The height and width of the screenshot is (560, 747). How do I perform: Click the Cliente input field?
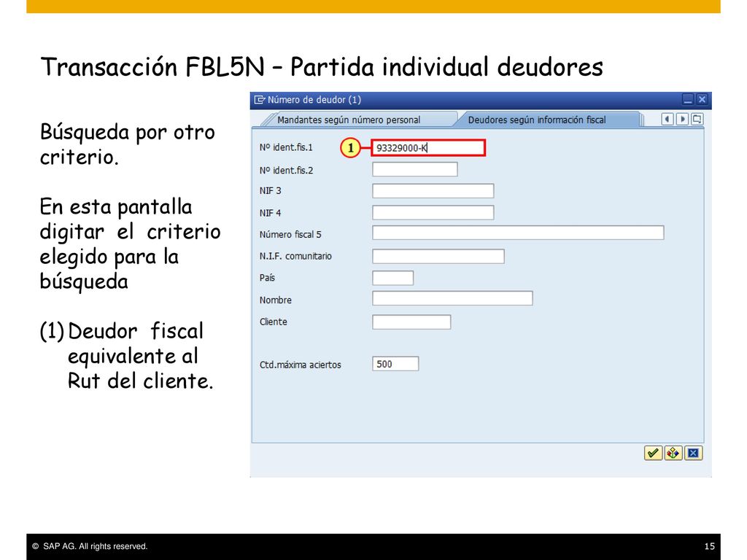(x=411, y=322)
